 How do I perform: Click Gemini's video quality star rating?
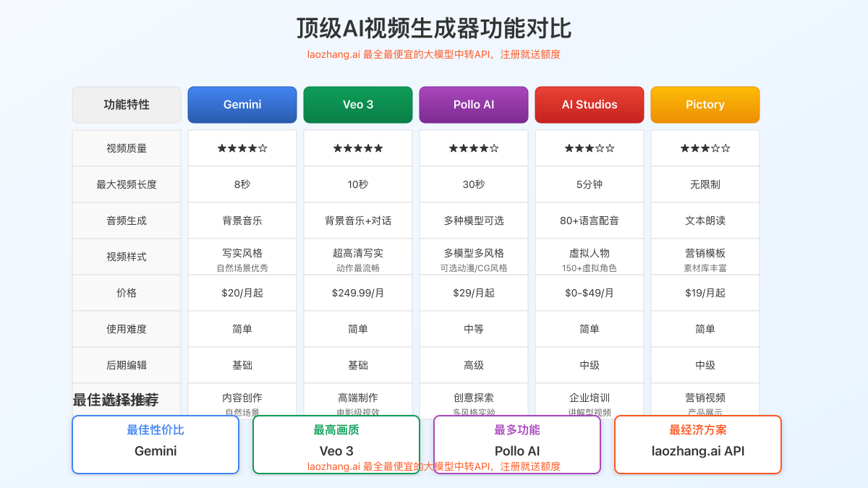pos(242,148)
